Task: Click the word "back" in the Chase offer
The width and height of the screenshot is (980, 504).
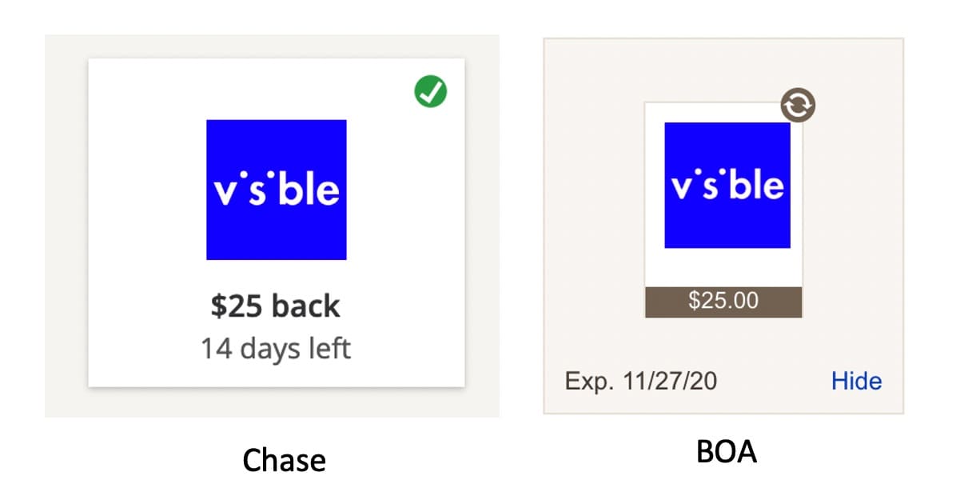Action: [305, 306]
